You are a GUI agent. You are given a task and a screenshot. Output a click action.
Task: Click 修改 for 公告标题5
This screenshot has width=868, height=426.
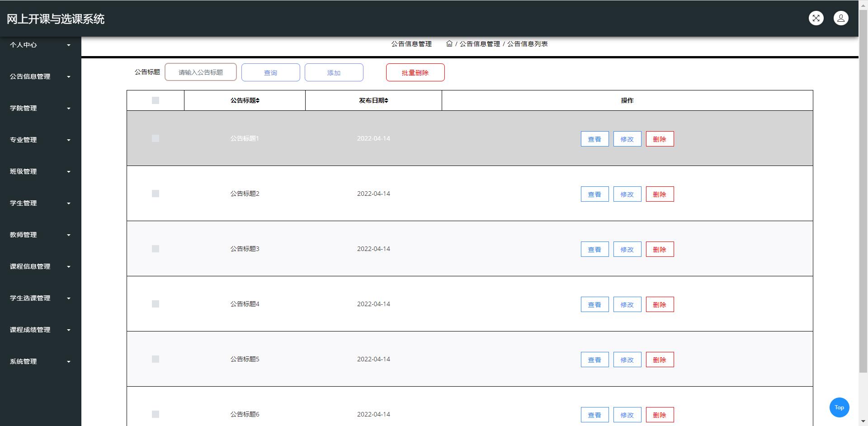(x=627, y=360)
